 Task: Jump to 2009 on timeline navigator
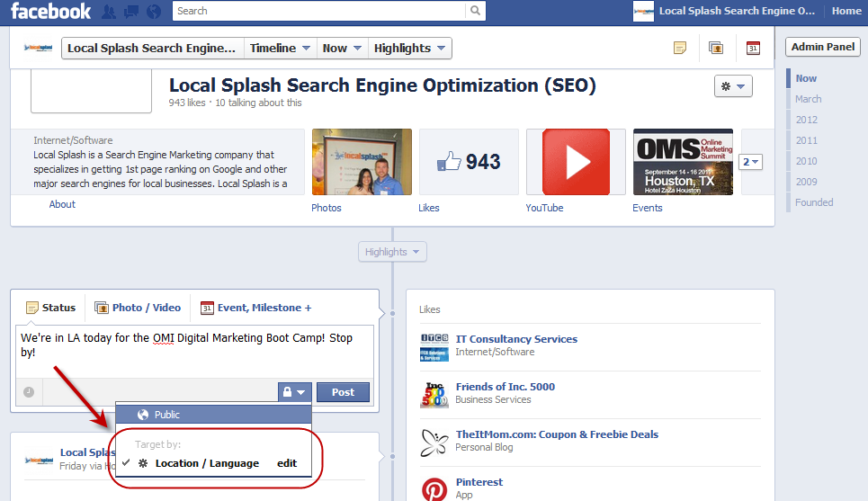807,182
